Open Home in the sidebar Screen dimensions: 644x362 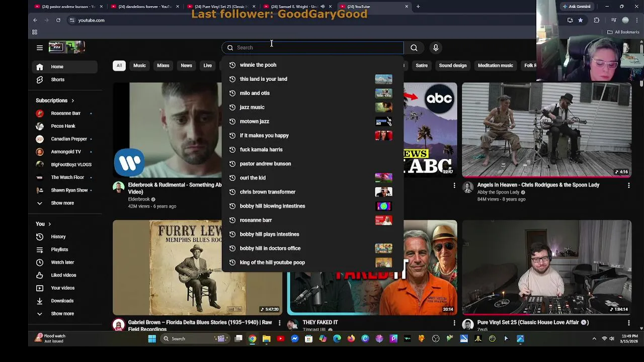(64, 67)
